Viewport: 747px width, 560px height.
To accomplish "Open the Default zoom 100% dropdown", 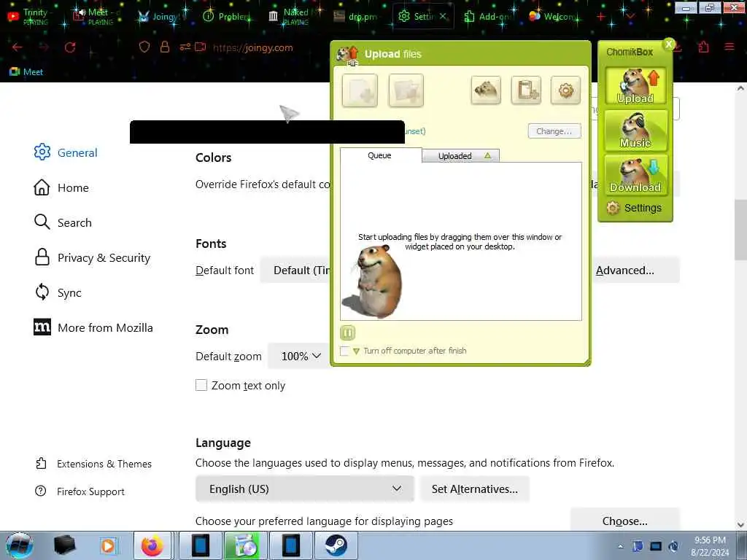I will coord(300,356).
